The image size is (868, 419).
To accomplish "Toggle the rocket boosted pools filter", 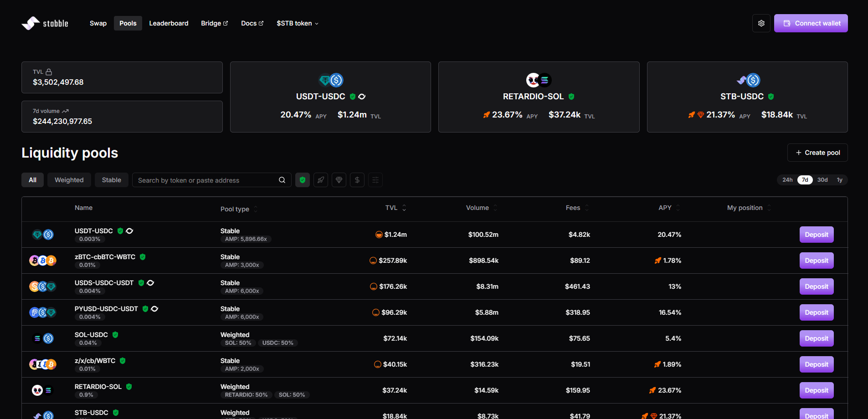I will click(321, 180).
